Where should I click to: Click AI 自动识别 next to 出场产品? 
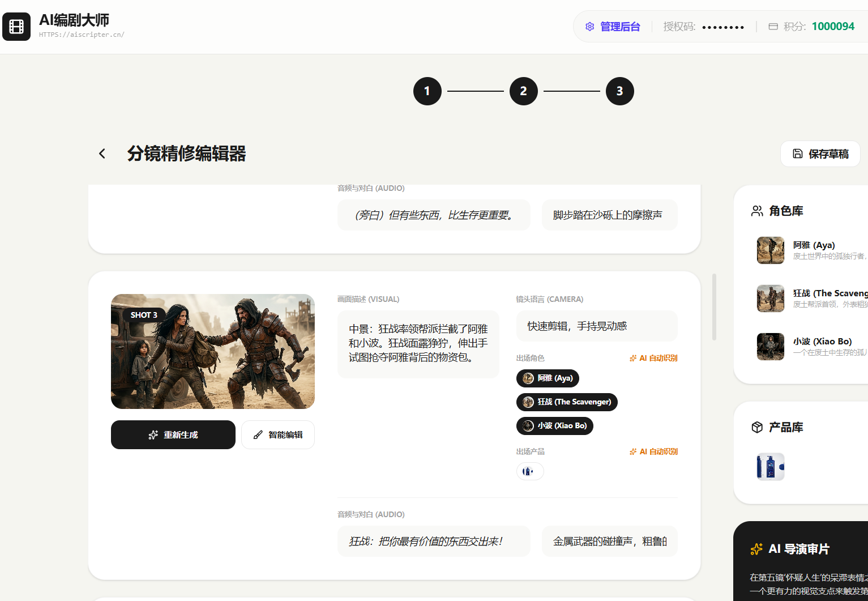pyautogui.click(x=653, y=451)
